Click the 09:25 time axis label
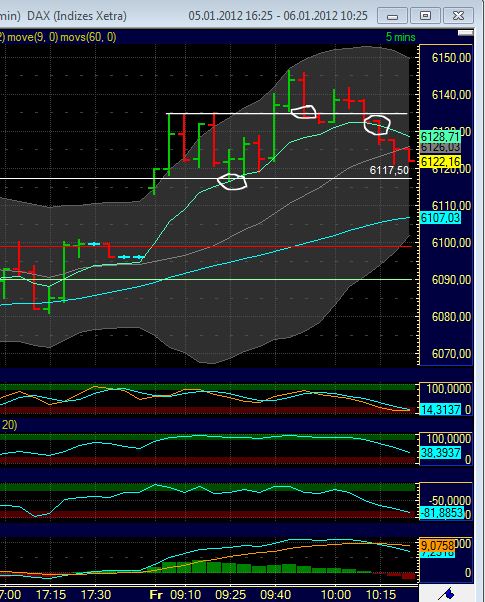The width and height of the screenshot is (485, 602). tap(230, 595)
